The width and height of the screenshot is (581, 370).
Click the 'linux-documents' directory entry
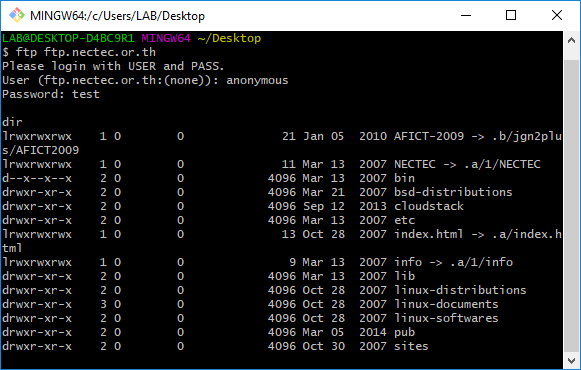coord(446,304)
